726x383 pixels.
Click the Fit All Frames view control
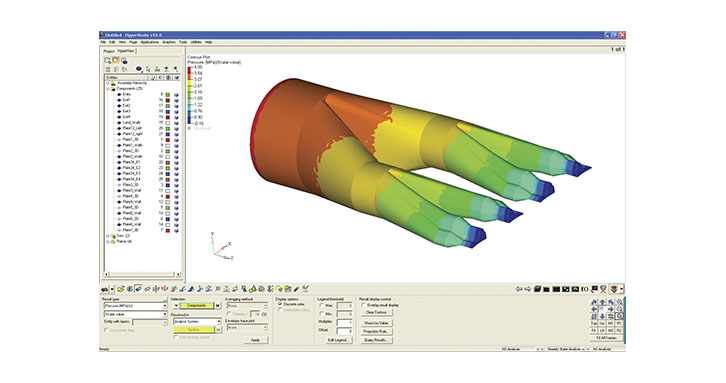607,338
